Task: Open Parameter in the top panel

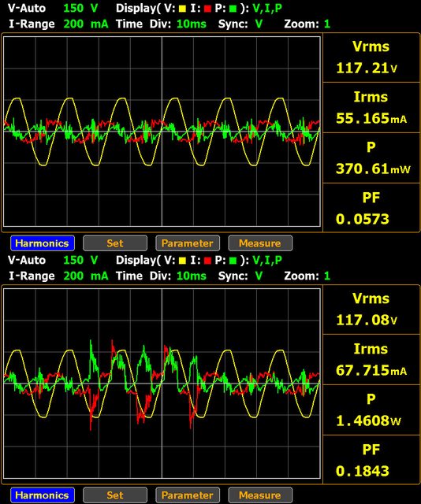Action: [x=188, y=243]
